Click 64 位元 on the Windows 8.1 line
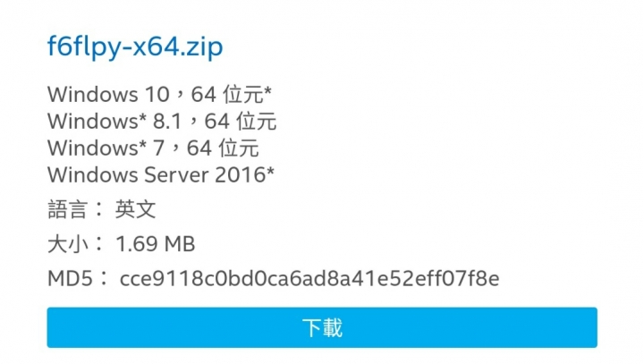The width and height of the screenshot is (644, 364). (x=241, y=122)
